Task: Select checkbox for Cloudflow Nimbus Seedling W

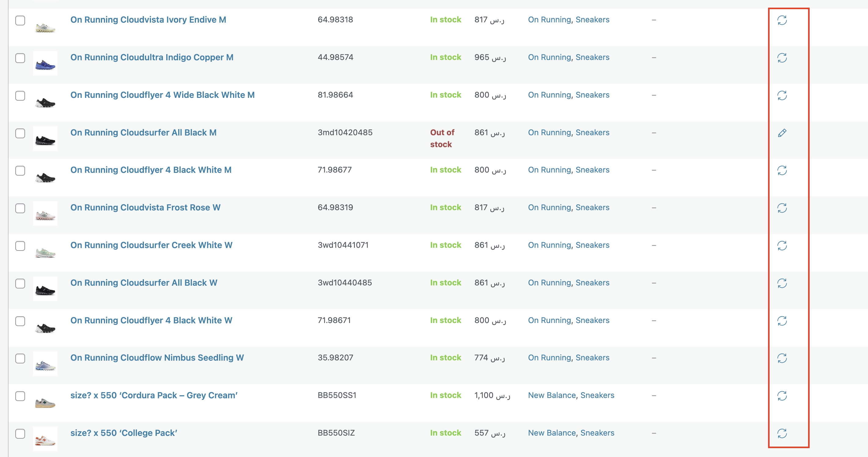Action: point(20,358)
